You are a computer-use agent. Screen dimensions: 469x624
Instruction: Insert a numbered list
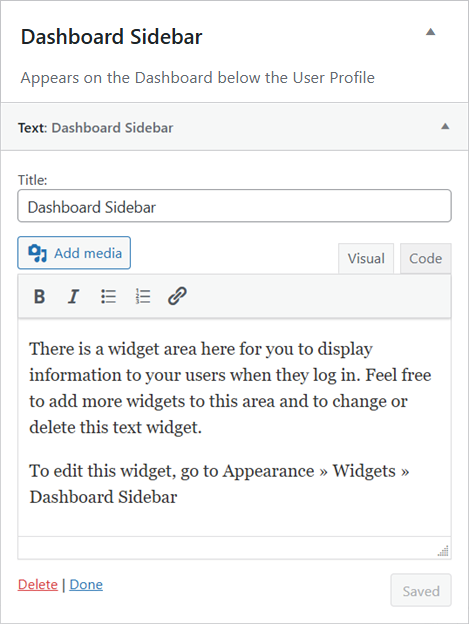point(143,296)
